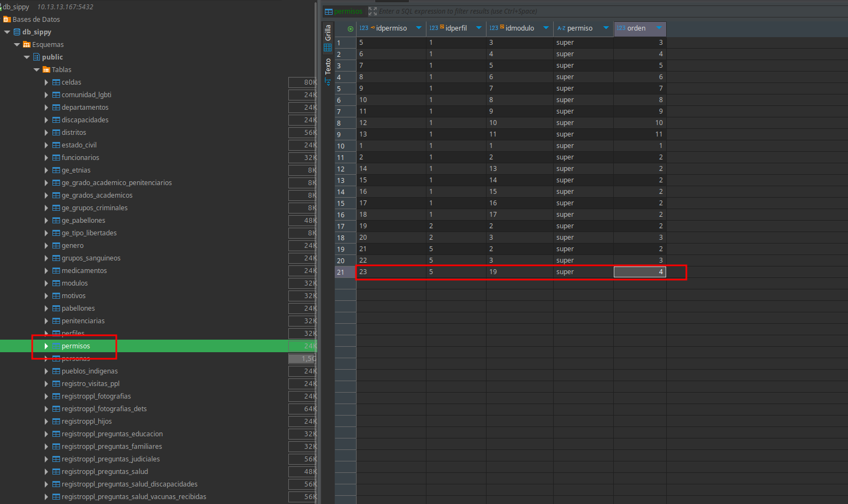Screen dimensions: 848x504
Task: Click the Tablas folder icon
Action: (x=46, y=70)
